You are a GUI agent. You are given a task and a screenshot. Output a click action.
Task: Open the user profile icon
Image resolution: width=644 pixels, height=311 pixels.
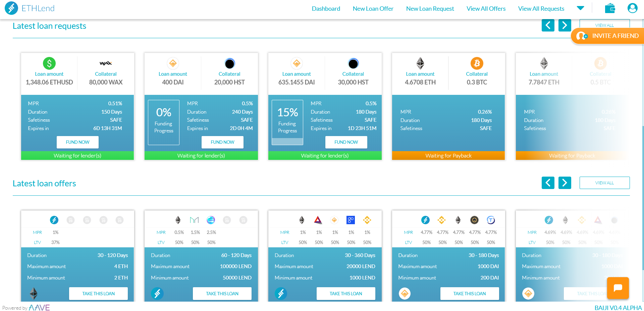pos(632,8)
